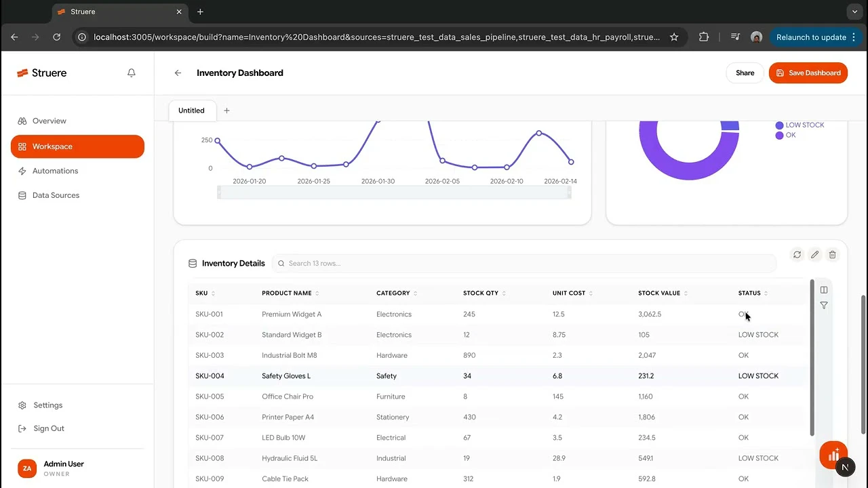Viewport: 868px width, 488px height.
Task: Open Automations in the sidebar
Action: pos(55,171)
